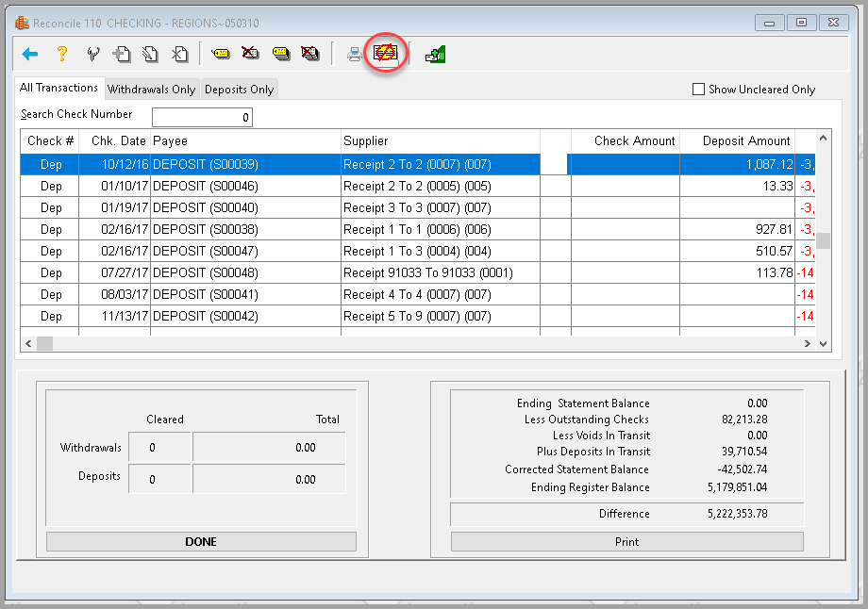
Task: Click the horizontal scrollbar thumb
Action: (44, 343)
